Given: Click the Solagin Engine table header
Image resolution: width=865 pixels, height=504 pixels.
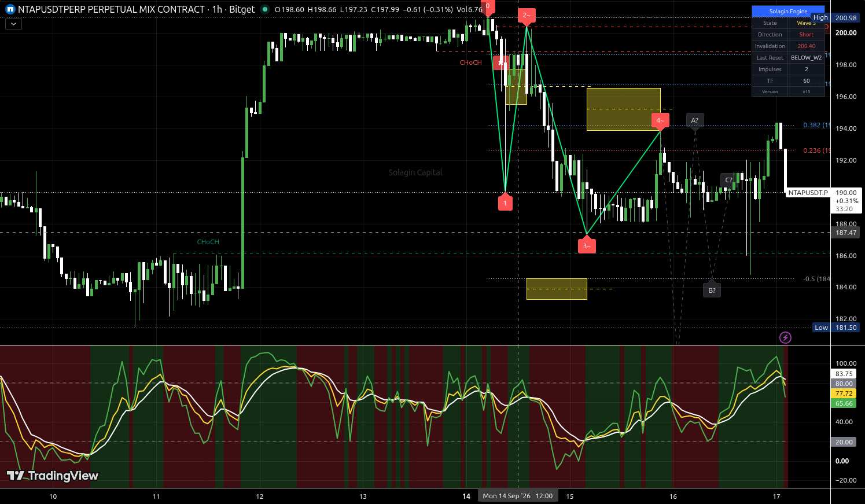Looking at the screenshot, I should (788, 11).
